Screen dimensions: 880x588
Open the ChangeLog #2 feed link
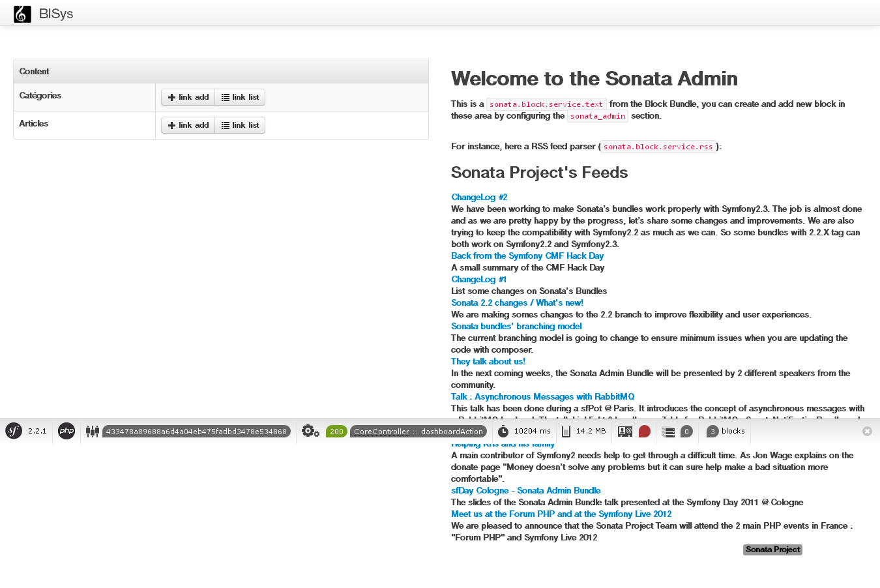[x=479, y=197]
